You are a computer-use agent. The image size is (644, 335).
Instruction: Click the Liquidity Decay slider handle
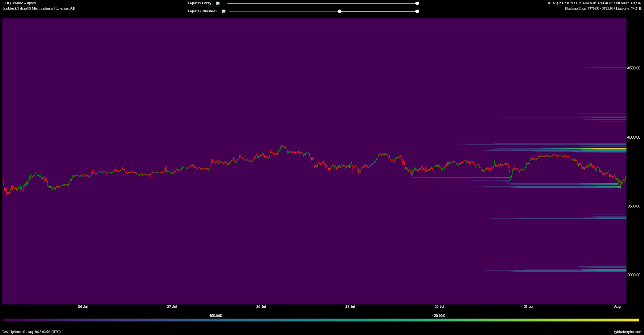(417, 3)
